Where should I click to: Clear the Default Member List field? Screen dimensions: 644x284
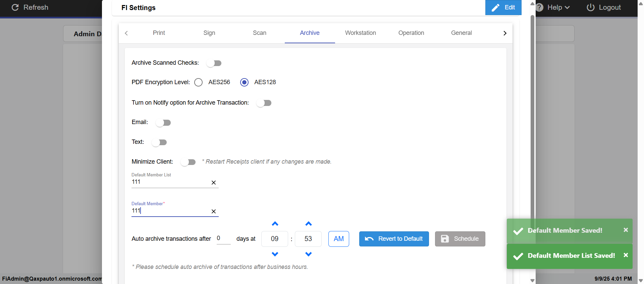pos(214,183)
